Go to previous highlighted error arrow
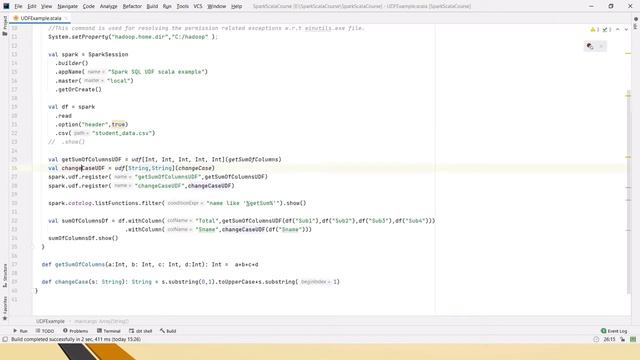 tap(618, 29)
